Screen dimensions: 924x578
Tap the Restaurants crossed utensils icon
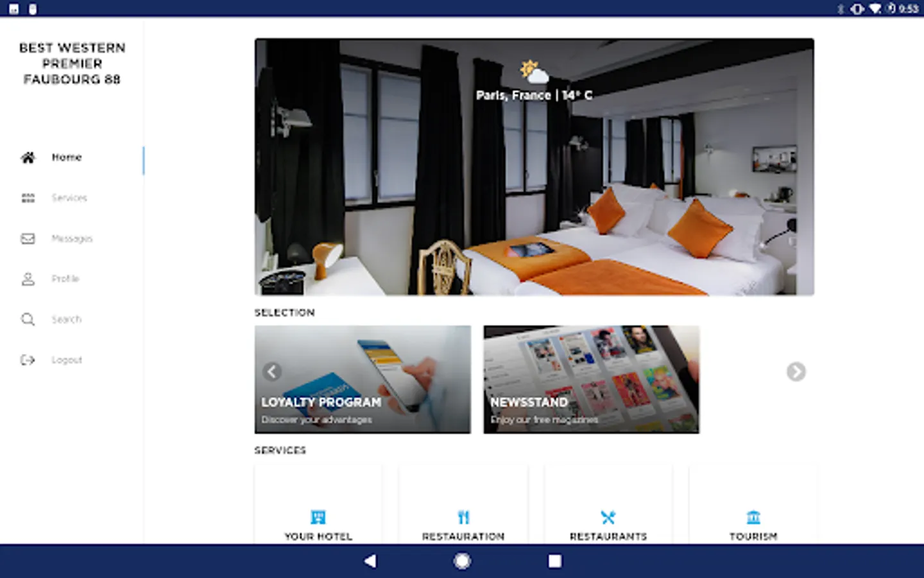tap(608, 517)
